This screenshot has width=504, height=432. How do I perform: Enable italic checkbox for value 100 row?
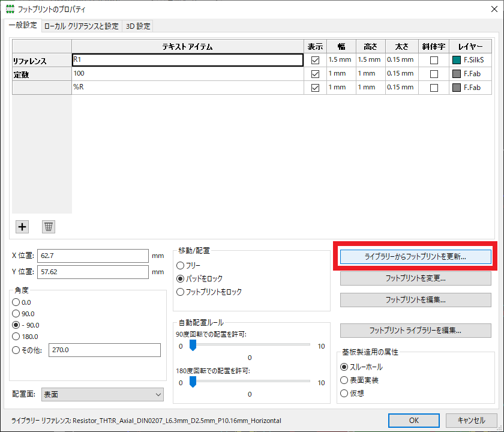434,74
